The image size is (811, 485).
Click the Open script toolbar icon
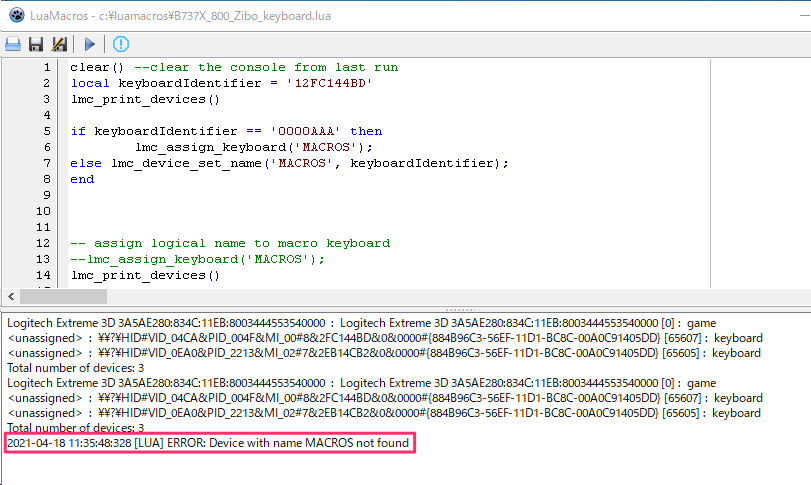point(13,44)
